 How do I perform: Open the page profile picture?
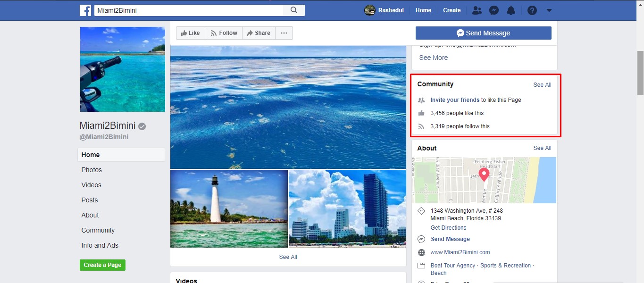pos(123,69)
